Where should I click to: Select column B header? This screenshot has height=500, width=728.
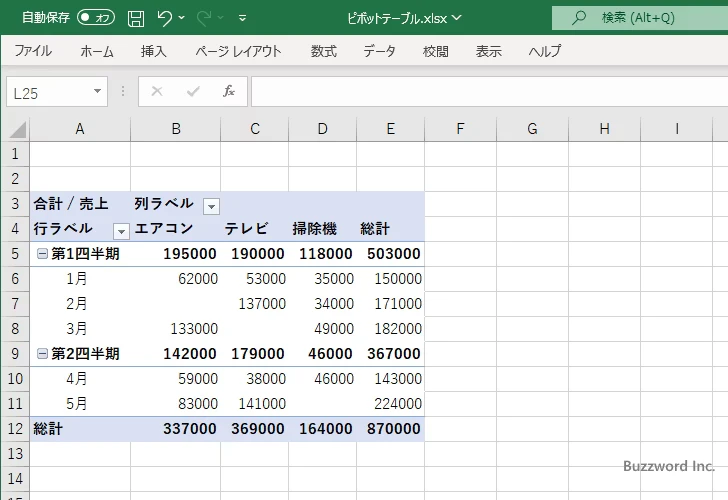click(x=176, y=129)
